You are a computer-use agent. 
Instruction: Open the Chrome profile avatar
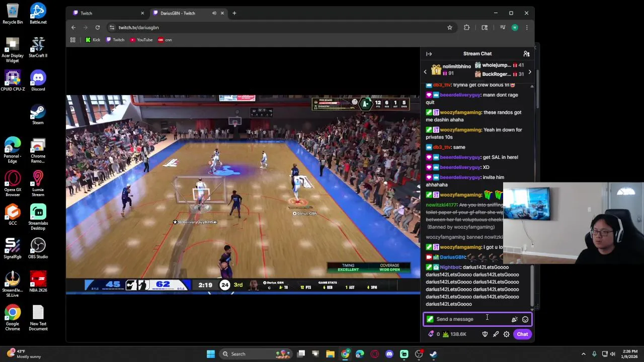[x=515, y=28]
